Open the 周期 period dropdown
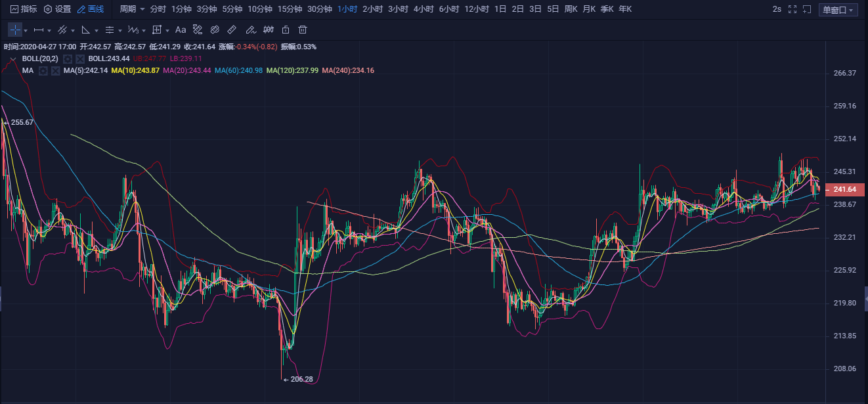The width and height of the screenshot is (868, 404). click(132, 9)
